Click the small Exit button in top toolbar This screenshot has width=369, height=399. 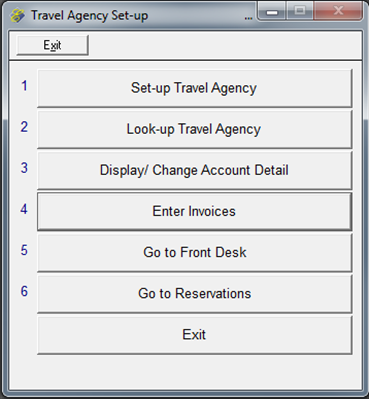pos(52,45)
